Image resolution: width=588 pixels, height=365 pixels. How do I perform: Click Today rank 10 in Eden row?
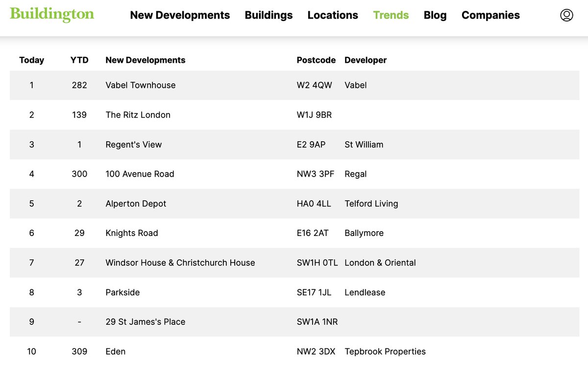(32, 352)
